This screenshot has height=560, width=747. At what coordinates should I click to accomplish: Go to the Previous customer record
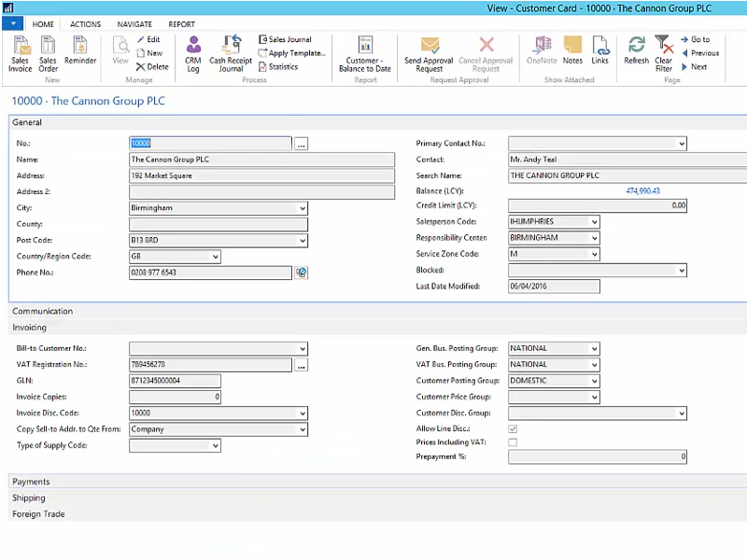[x=699, y=53]
